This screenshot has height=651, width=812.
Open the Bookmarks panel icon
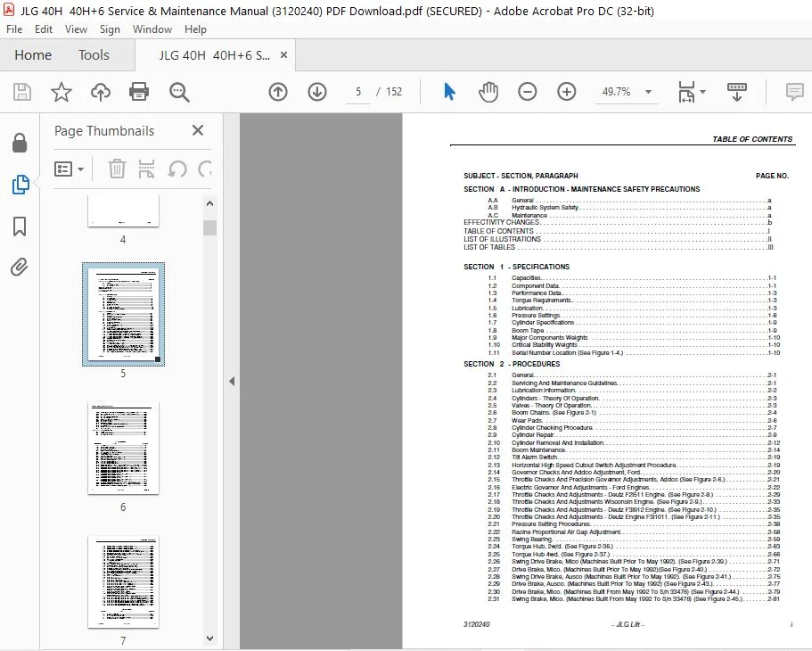pyautogui.click(x=20, y=227)
